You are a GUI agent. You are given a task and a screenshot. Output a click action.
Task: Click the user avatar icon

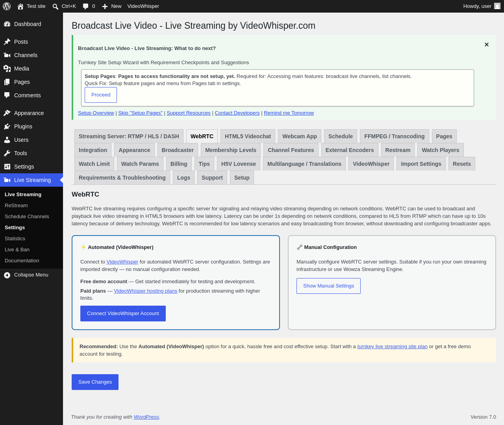[x=497, y=6]
